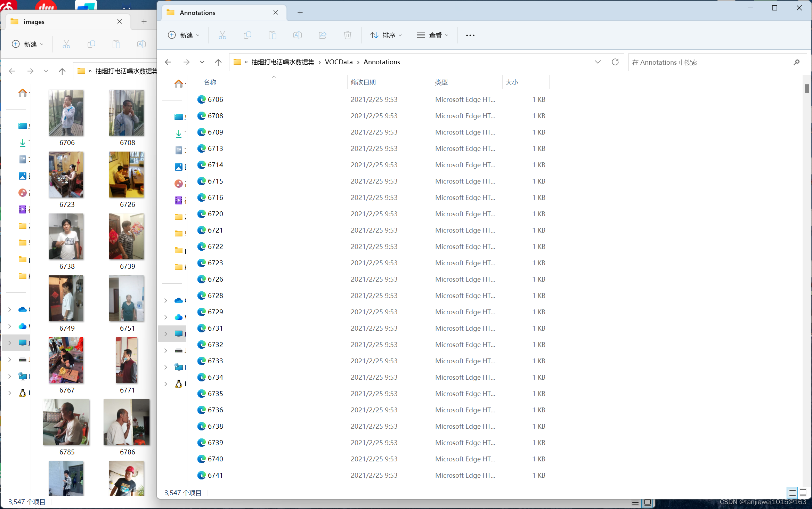Viewport: 812px width, 509px height.
Task: Click the Cut icon in Annotations toolbar
Action: 222,35
